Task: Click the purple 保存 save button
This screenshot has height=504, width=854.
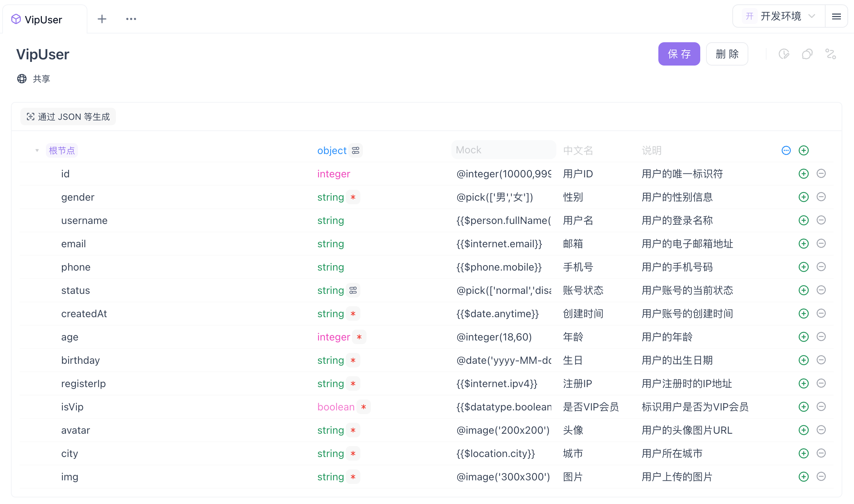Action: (x=679, y=54)
